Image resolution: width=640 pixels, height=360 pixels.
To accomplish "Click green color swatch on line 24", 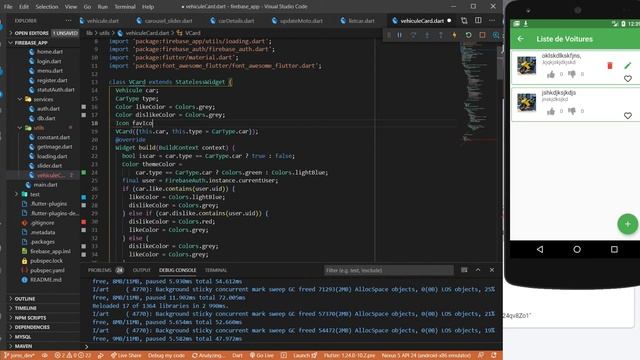I will tap(84, 172).
